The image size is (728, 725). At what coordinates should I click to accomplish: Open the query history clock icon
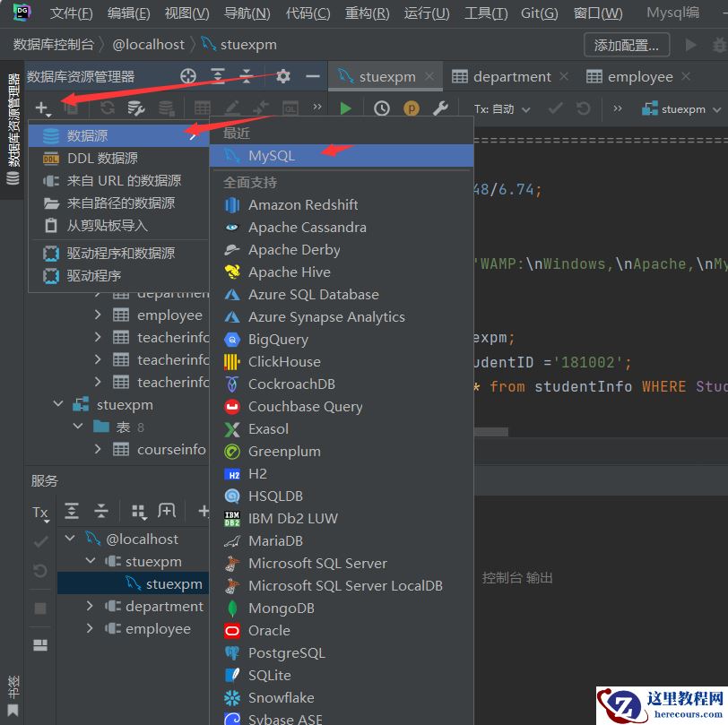pyautogui.click(x=382, y=108)
